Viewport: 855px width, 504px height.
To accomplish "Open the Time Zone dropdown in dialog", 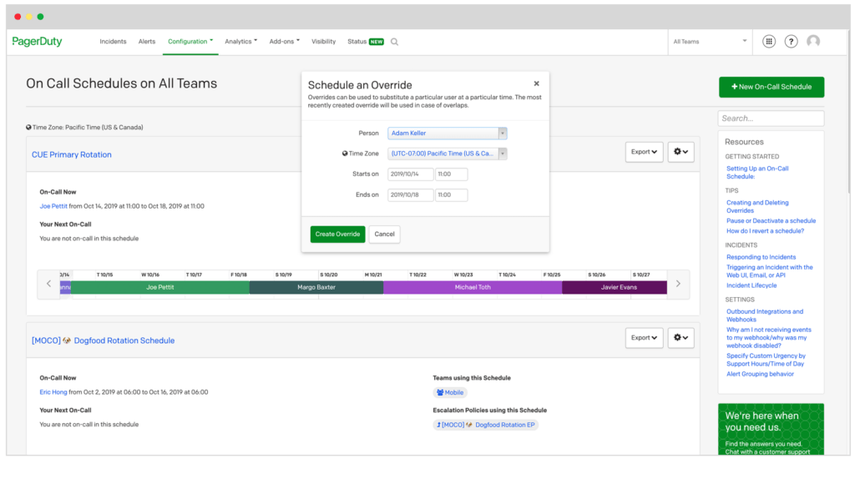I will point(448,154).
